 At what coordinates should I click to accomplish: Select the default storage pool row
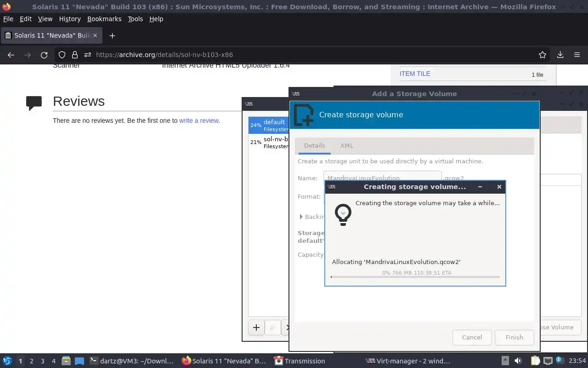point(269,125)
